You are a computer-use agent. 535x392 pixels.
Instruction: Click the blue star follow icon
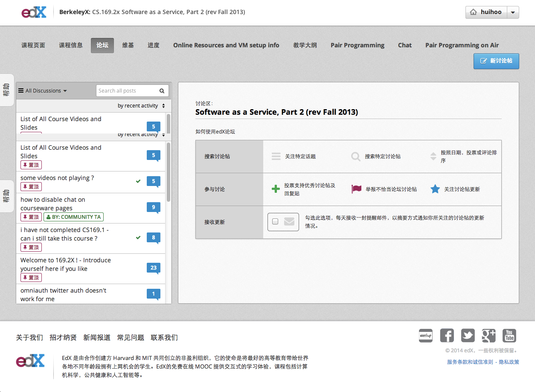click(435, 189)
